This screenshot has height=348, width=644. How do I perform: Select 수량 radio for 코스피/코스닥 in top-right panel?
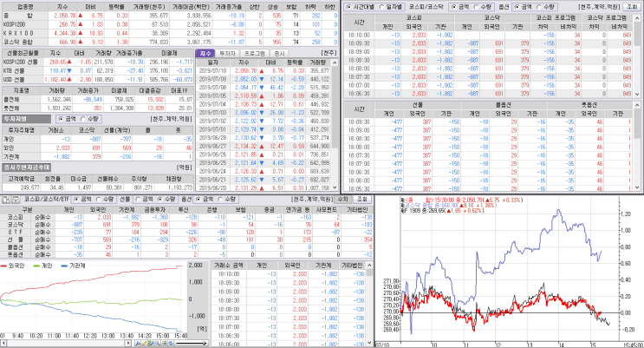click(476, 7)
